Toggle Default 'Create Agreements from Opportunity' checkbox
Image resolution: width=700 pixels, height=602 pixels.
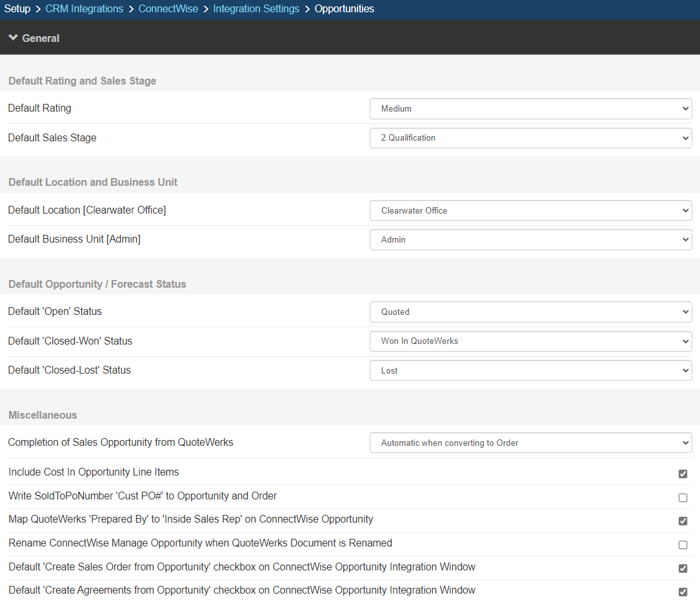coord(683,592)
